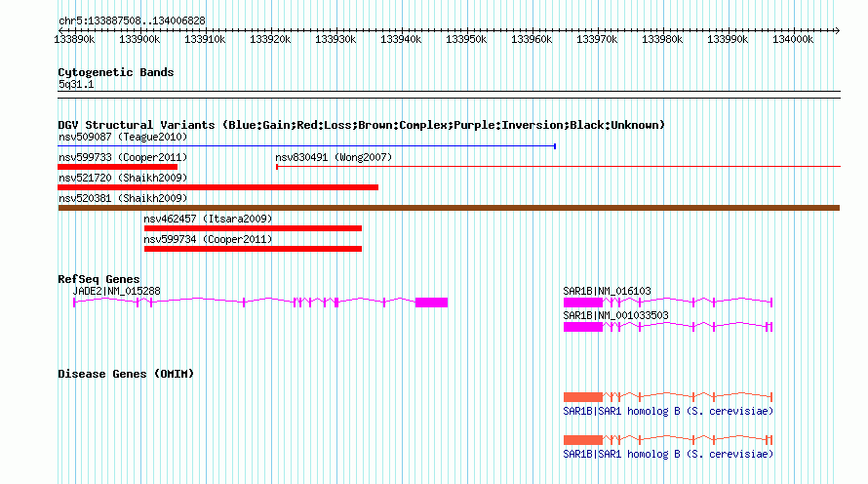Click the JADE2|NM_015288 gene label

(x=117, y=292)
